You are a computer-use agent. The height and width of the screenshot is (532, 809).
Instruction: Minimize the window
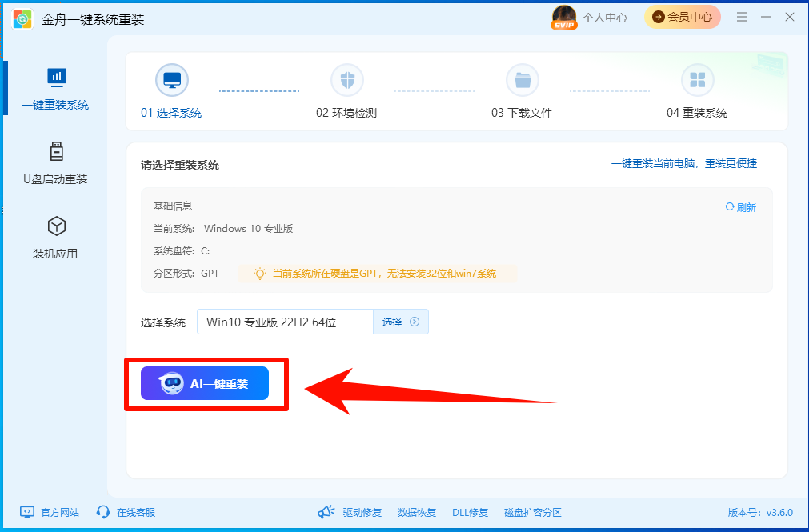point(766,17)
